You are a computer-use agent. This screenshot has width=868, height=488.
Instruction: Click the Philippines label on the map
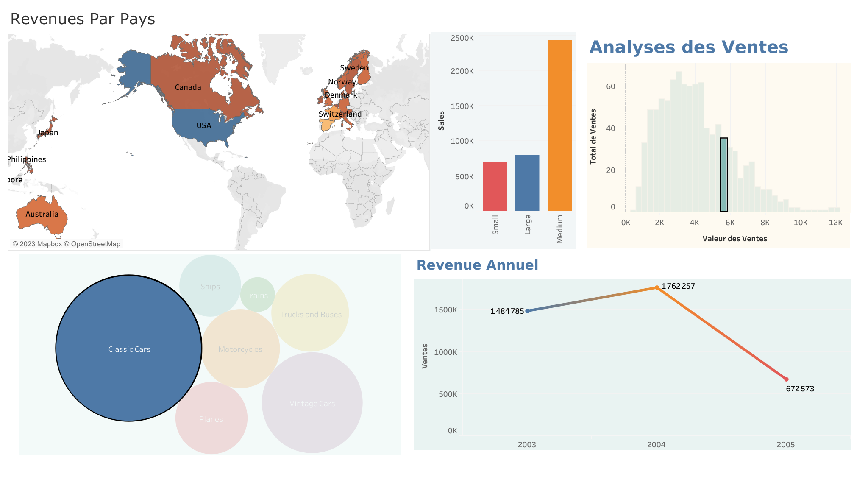[26, 160]
